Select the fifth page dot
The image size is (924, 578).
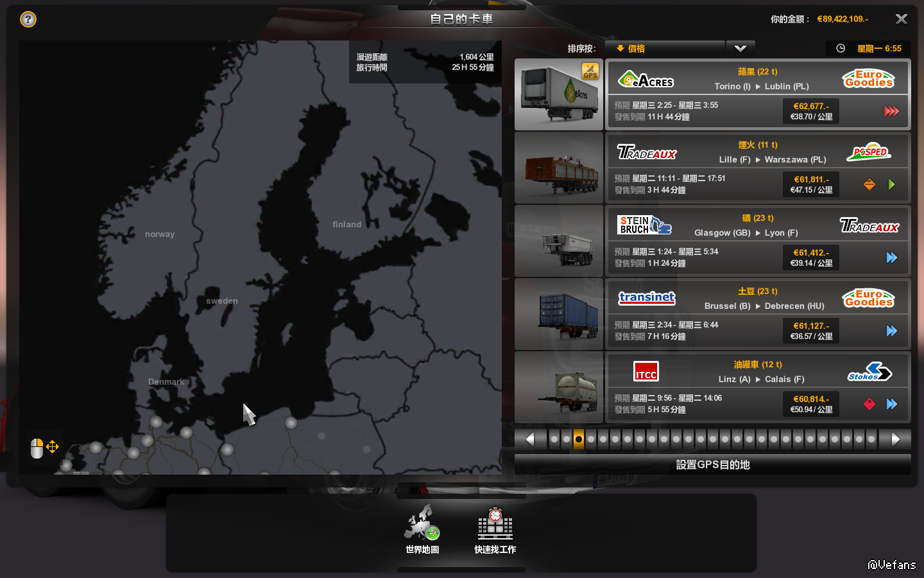[x=603, y=439]
